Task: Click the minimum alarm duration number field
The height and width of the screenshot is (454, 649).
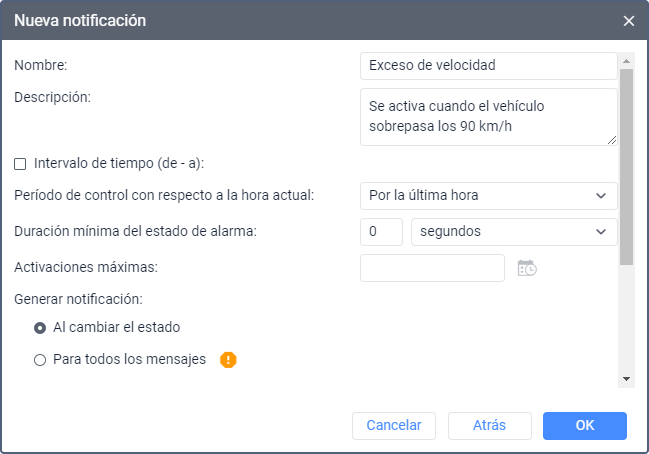Action: pos(381,232)
